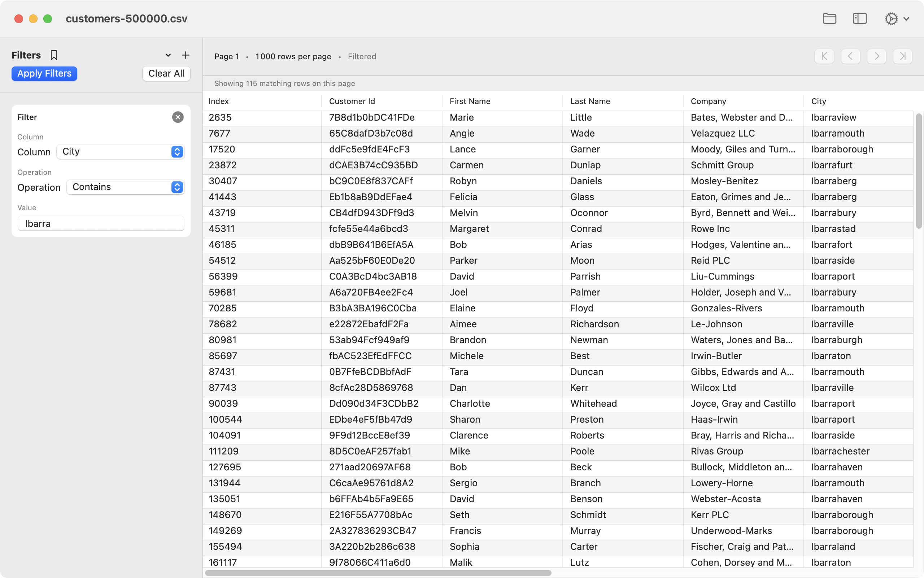Click the company Underwood-Marks
The height and width of the screenshot is (578, 924).
coord(731,531)
